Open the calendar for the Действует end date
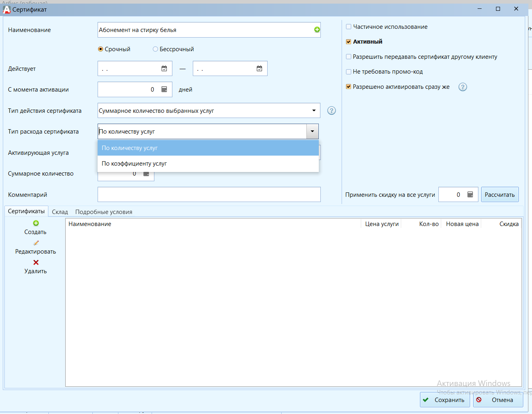Image resolution: width=532 pixels, height=414 pixels. click(259, 68)
